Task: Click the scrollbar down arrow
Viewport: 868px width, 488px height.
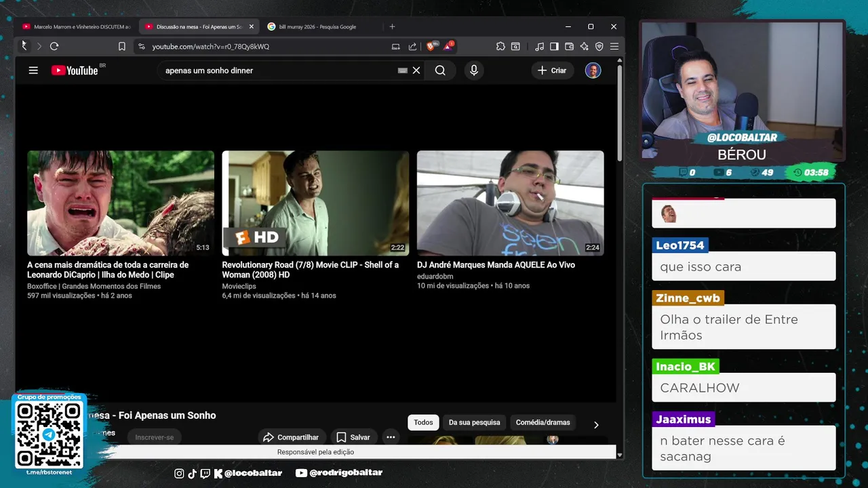Action: pyautogui.click(x=620, y=455)
